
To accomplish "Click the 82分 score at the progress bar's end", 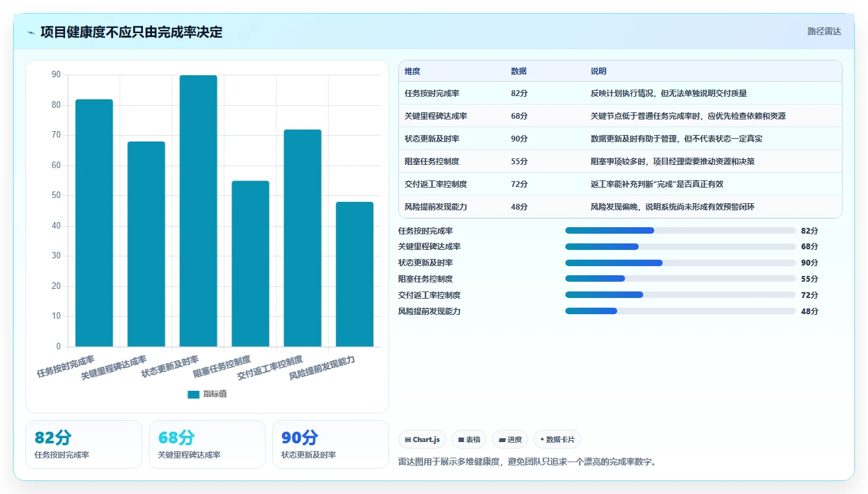I will point(810,230).
